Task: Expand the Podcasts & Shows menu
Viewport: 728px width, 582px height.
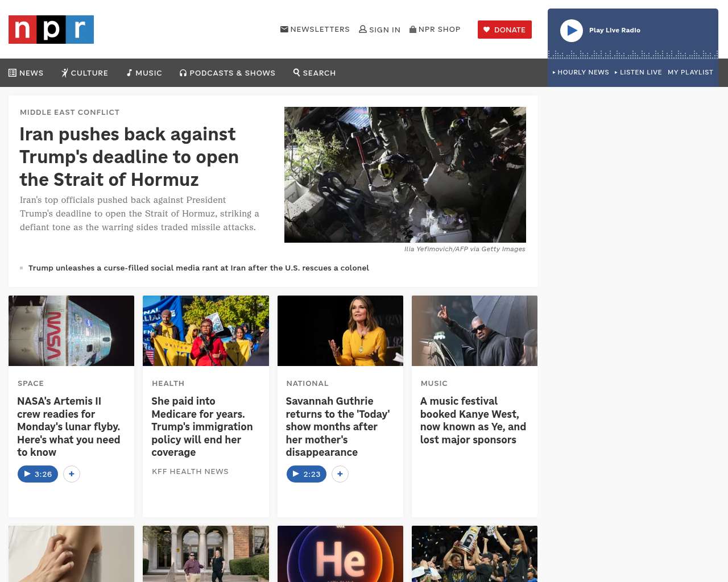Action: [227, 73]
